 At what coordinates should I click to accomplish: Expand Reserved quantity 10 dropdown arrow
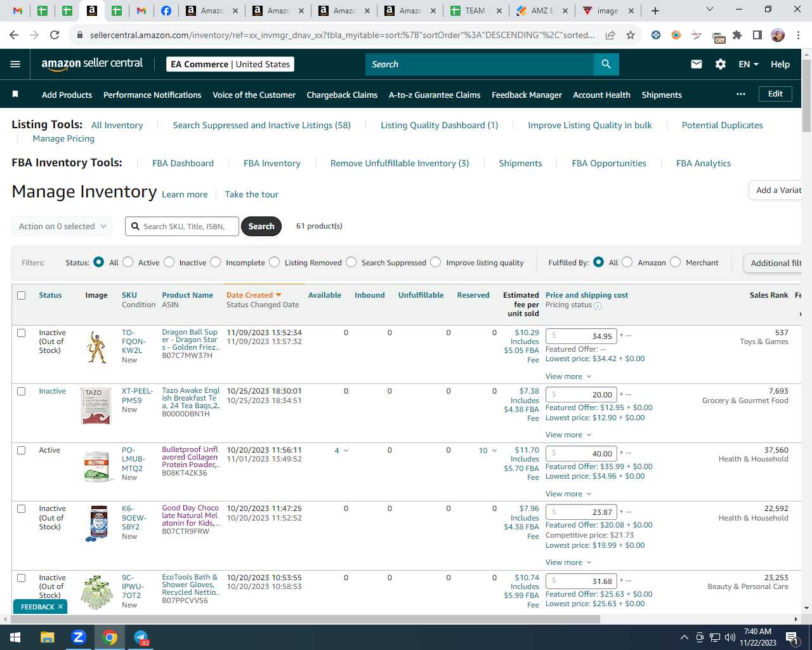coord(494,451)
